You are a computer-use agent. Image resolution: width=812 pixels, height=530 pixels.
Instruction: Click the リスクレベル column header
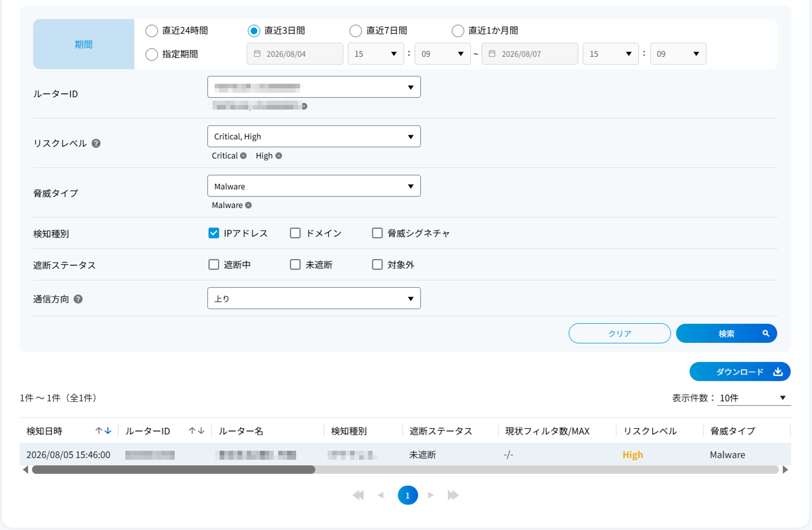coord(650,431)
